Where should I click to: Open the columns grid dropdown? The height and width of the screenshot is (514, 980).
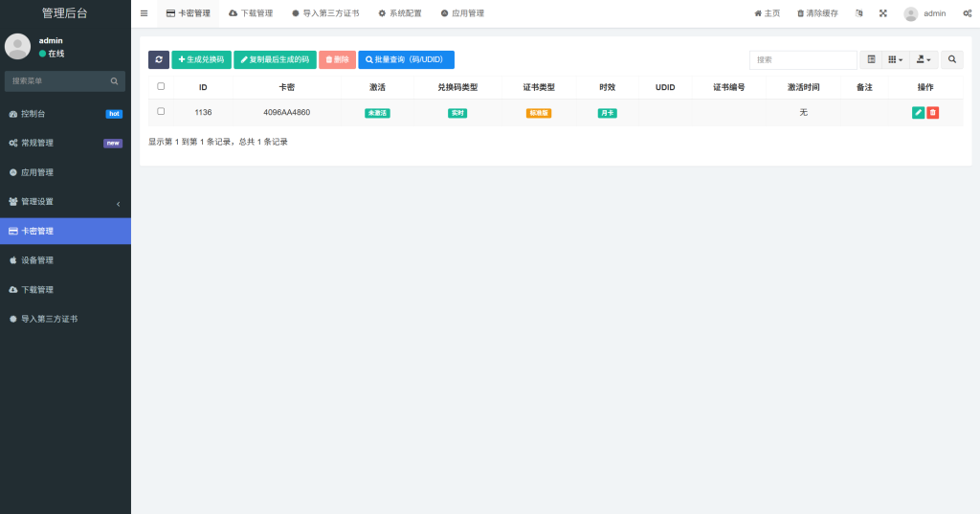point(895,59)
